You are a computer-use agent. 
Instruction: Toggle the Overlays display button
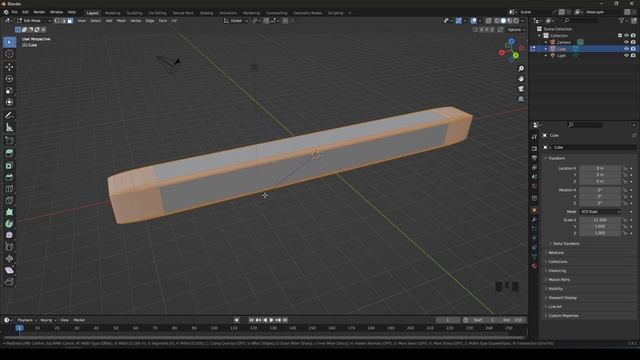point(473,20)
